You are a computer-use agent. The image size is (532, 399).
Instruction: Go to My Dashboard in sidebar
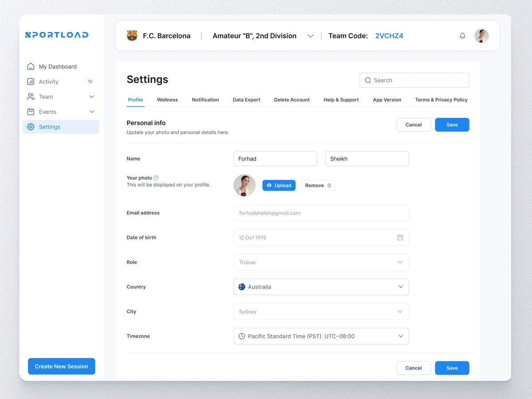[x=61, y=66]
